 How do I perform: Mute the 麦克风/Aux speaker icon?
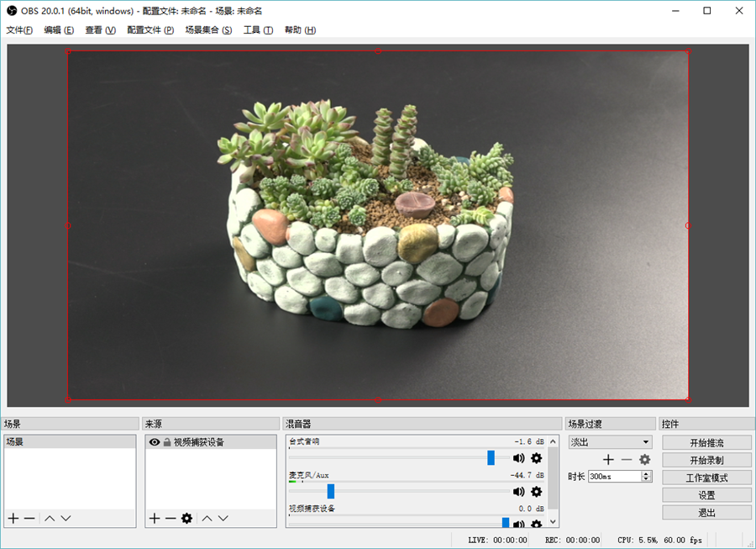(x=518, y=492)
